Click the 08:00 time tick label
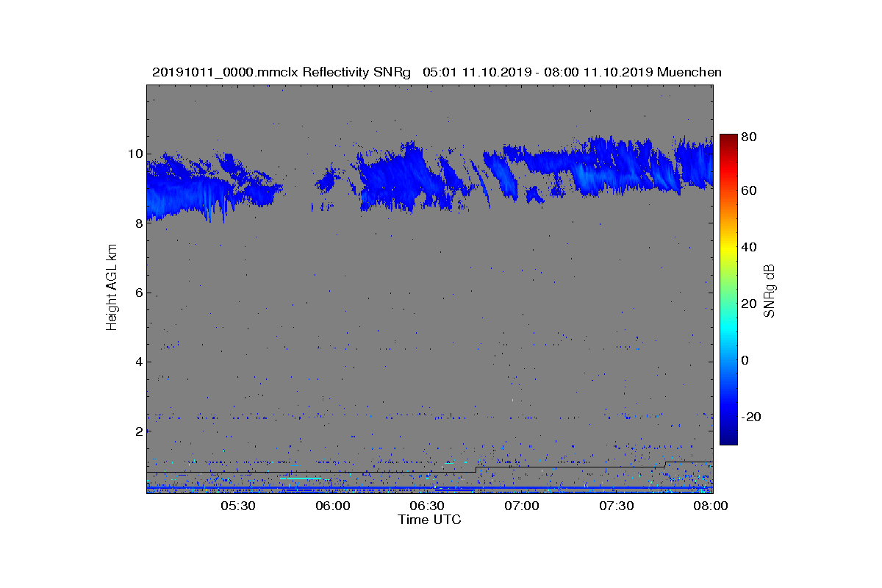Screen dimensions: 882x588 pos(710,506)
